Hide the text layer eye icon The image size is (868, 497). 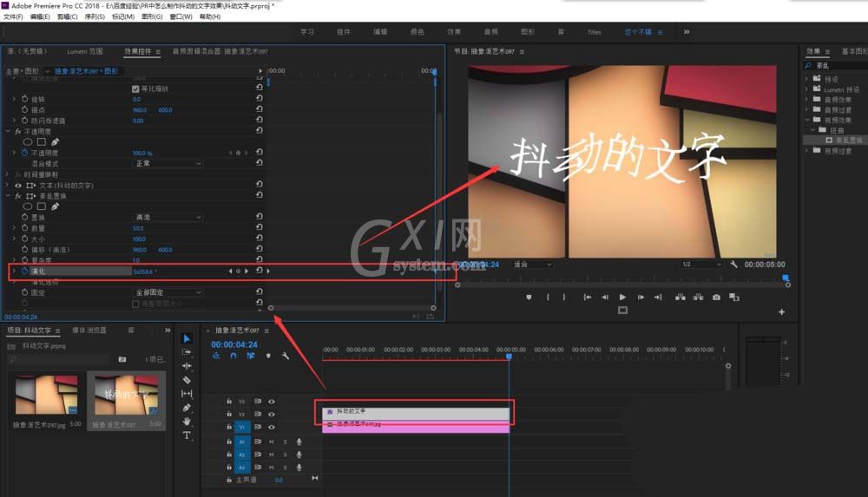(18, 186)
